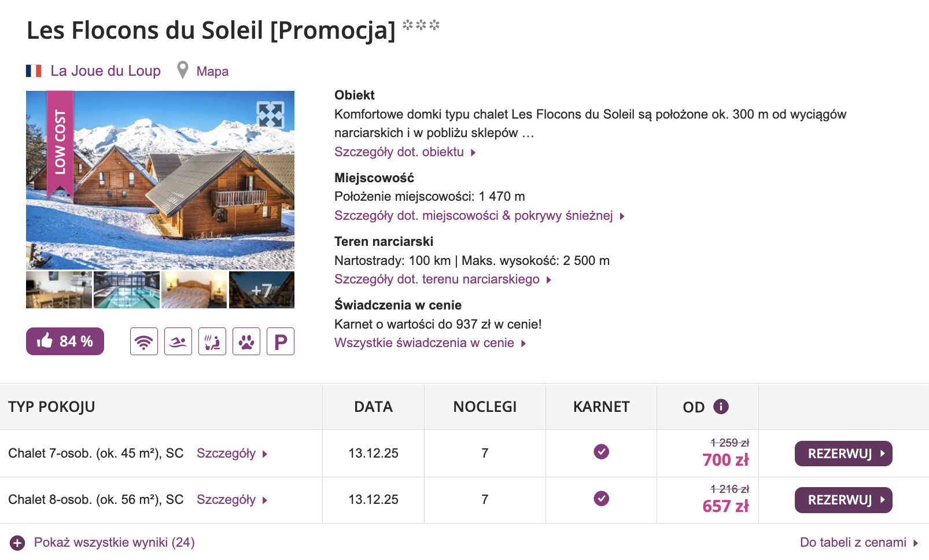This screenshot has height=560, width=929.
Task: Select the swimming pool amenity icon
Action: (178, 341)
